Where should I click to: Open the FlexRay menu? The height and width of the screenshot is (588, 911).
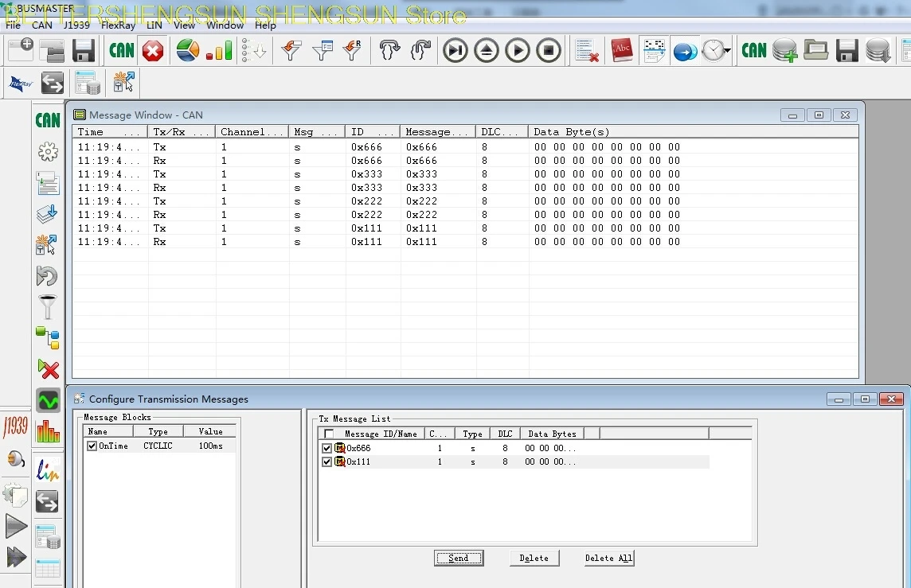coord(118,25)
